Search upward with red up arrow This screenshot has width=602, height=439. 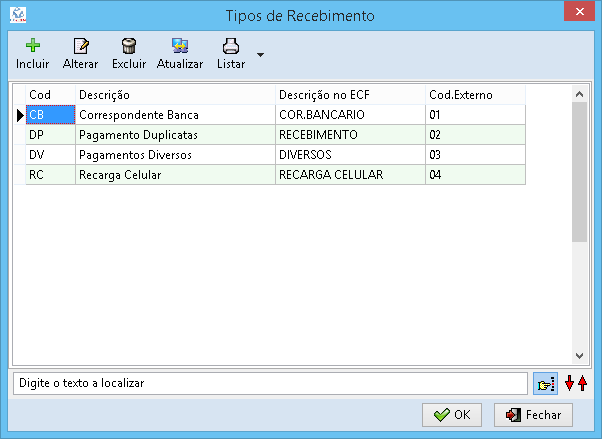(x=582, y=383)
